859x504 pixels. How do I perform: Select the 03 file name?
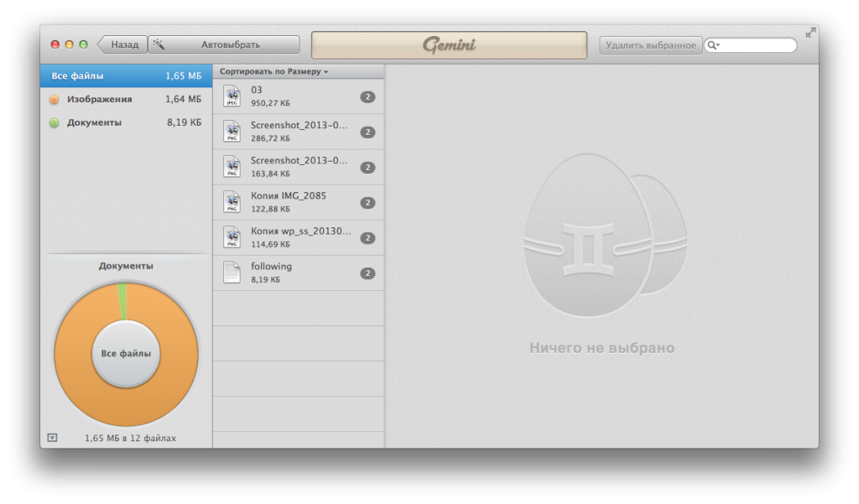click(257, 90)
